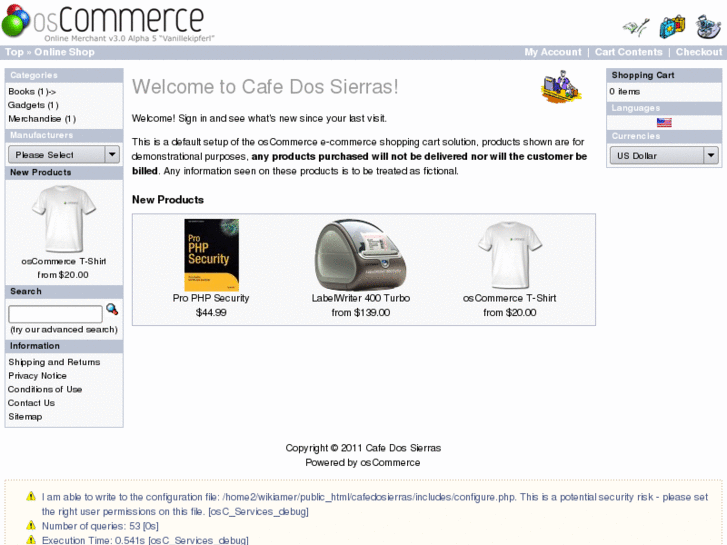Click the $44.99 price text
The width and height of the screenshot is (727, 545).
coord(211,312)
